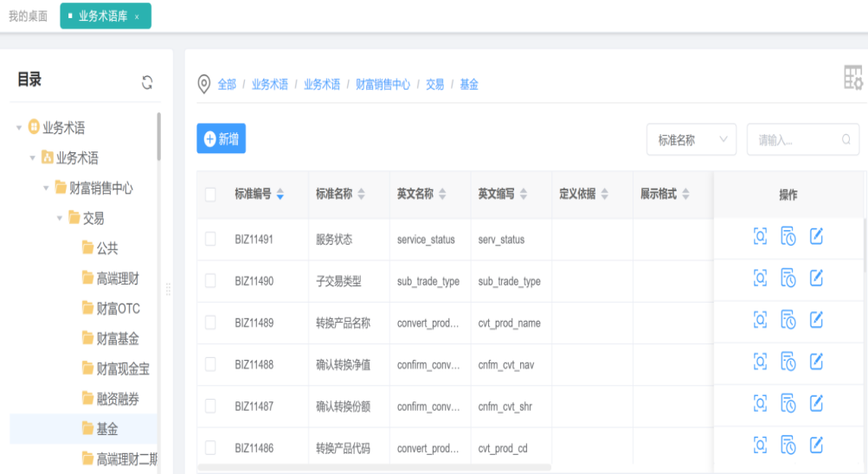Click the edit icon for BIZ11489

[x=815, y=320]
